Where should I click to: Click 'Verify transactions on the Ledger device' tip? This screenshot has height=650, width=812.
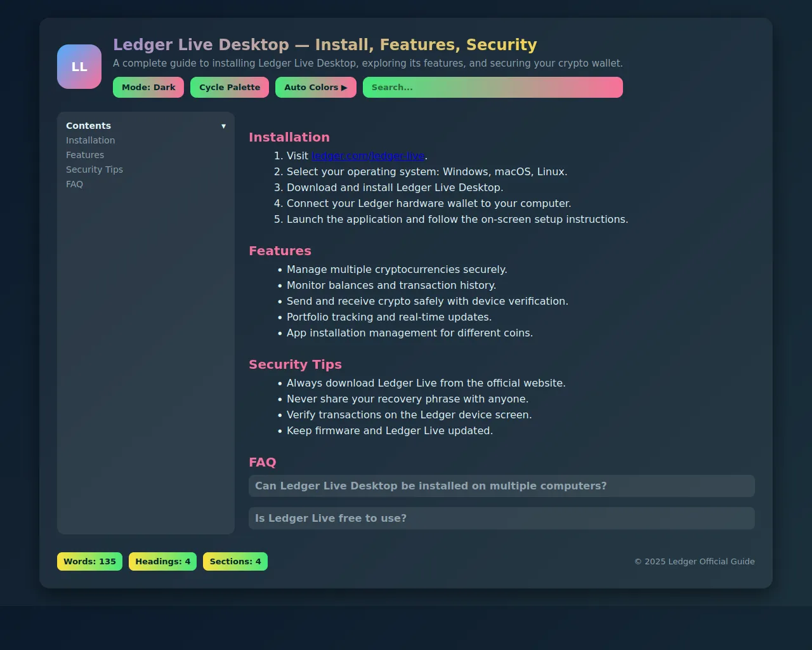(409, 415)
